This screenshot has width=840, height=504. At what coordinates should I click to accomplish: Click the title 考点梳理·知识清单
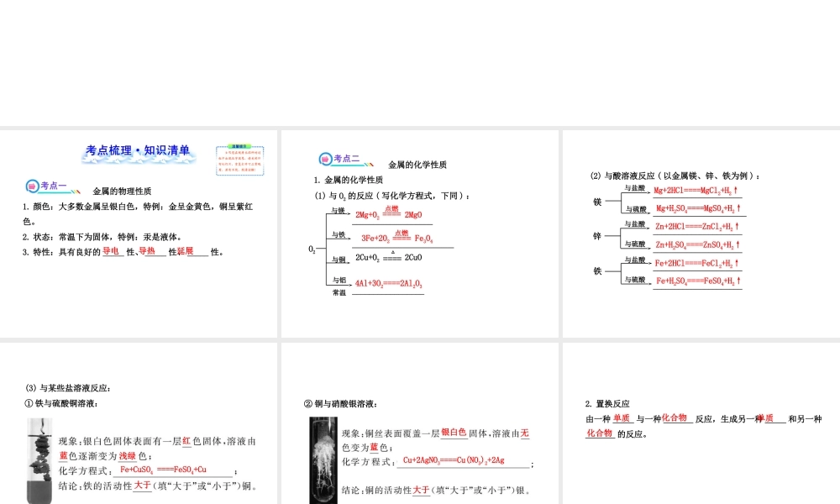coord(139,150)
